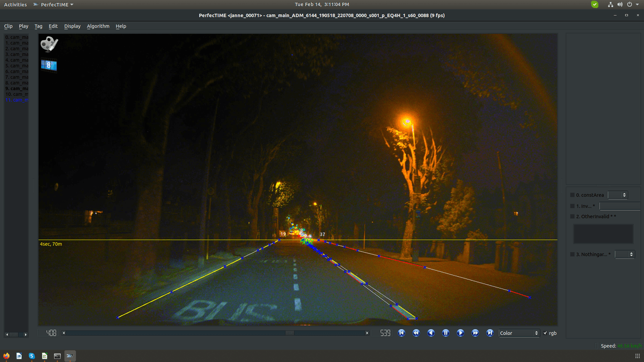Select clip 6. cam_ma in the list
The height and width of the screenshot is (362, 644).
16,71
